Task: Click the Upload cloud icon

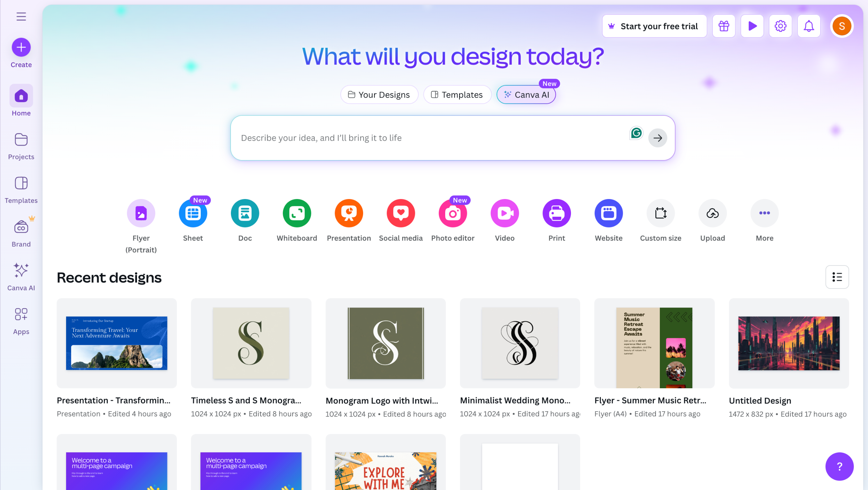Action: click(712, 213)
